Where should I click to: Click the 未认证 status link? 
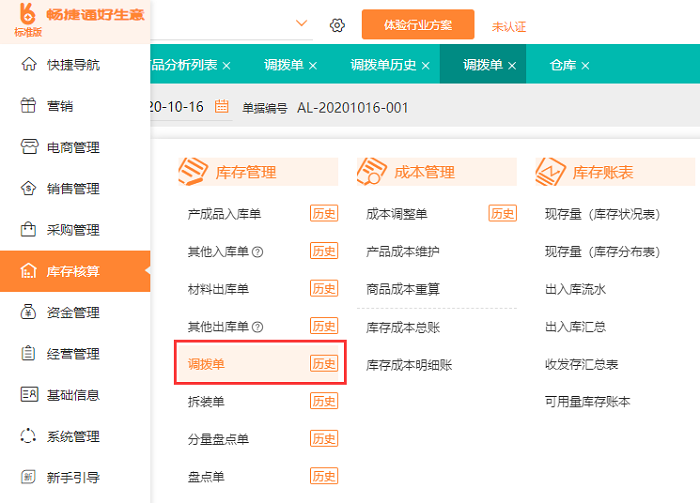(509, 26)
